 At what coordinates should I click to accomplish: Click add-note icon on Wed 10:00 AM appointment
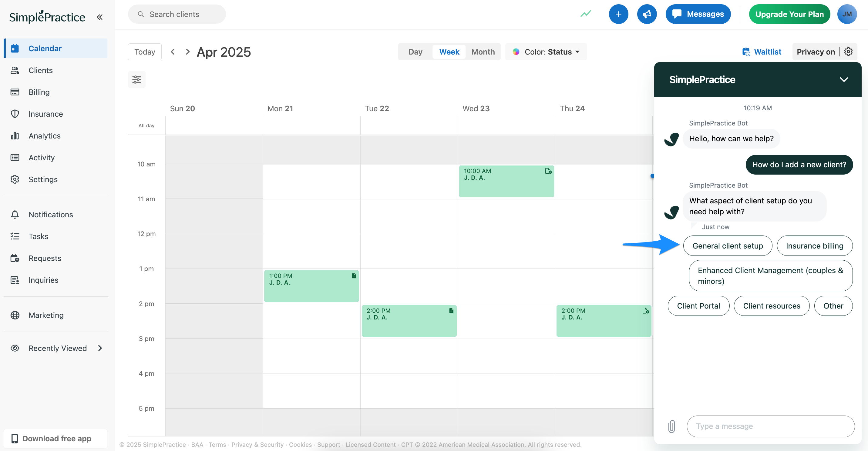point(548,171)
